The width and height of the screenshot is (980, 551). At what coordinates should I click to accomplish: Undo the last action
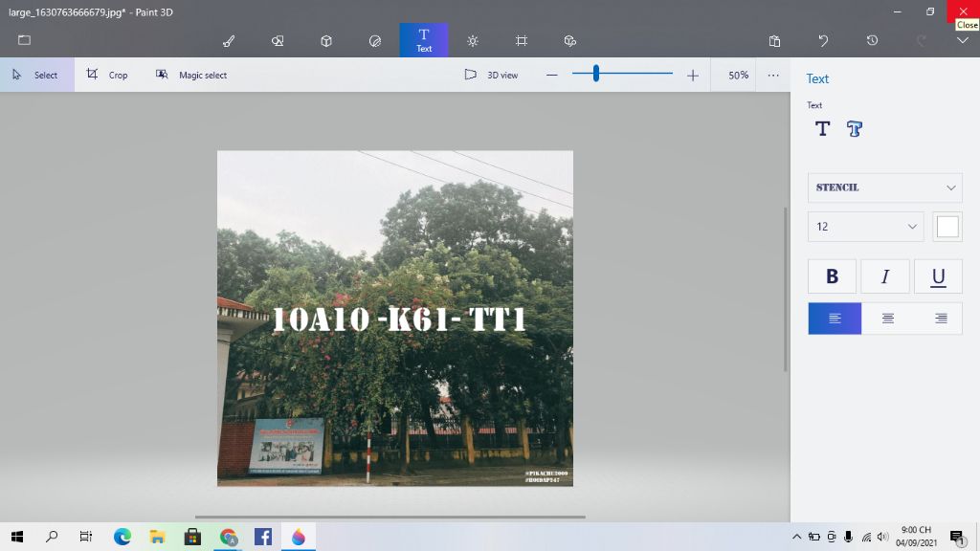tap(821, 40)
